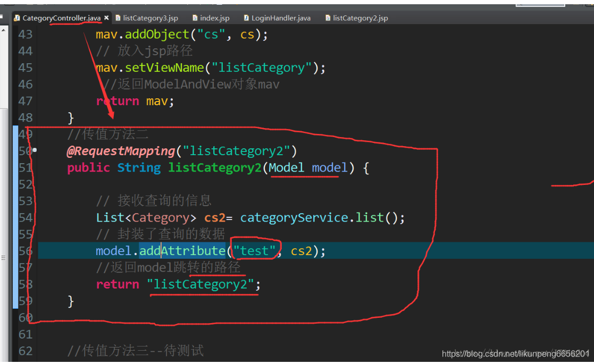The height and width of the screenshot is (364, 594).
Task: Click setViewName on line 45
Action: [x=164, y=67]
